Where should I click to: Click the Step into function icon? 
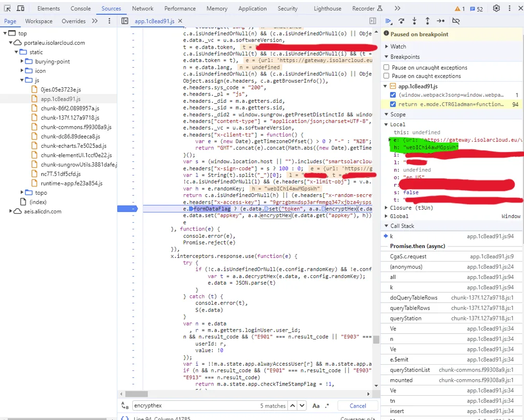[414, 21]
